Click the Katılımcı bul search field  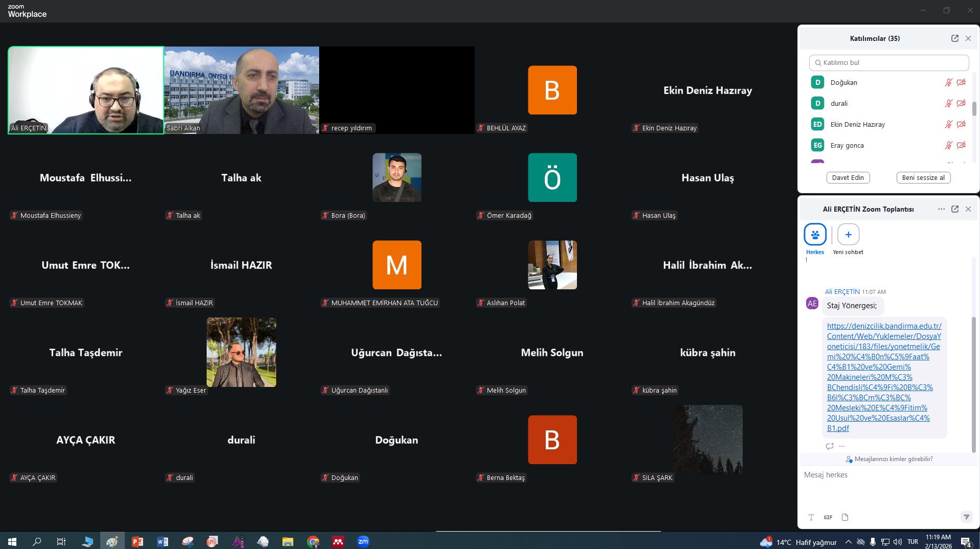[x=889, y=63]
